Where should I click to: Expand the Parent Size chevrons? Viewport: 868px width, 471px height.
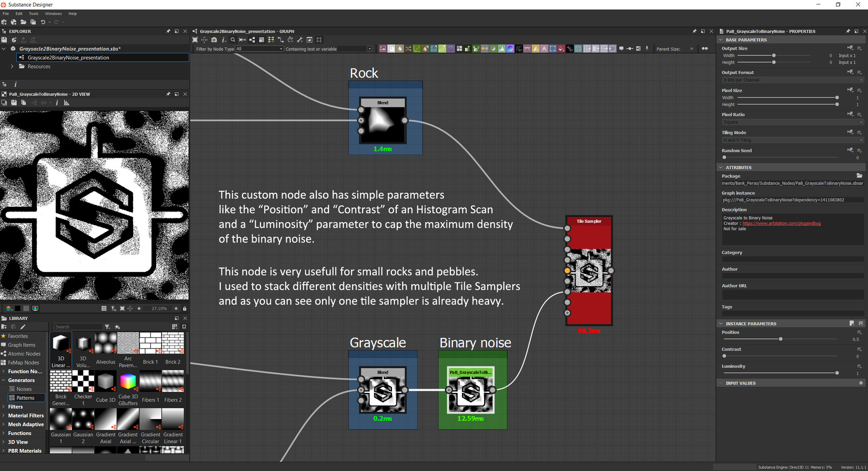pos(692,49)
